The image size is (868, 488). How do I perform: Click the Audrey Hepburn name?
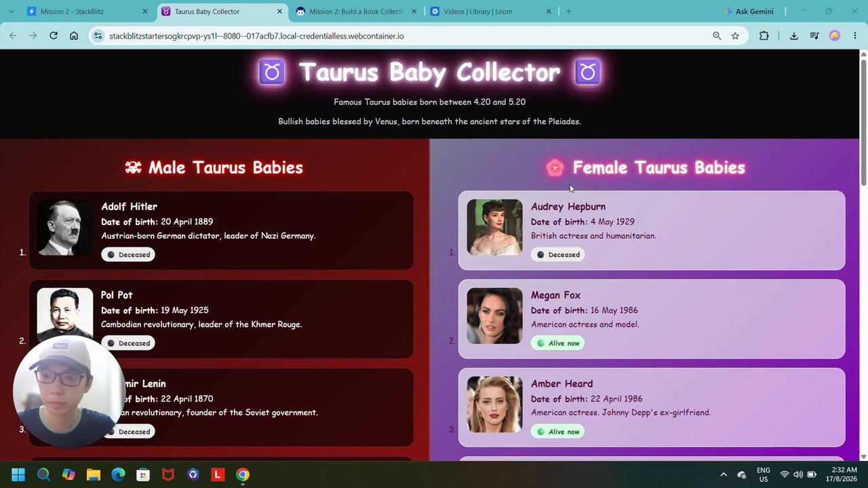(568, 207)
